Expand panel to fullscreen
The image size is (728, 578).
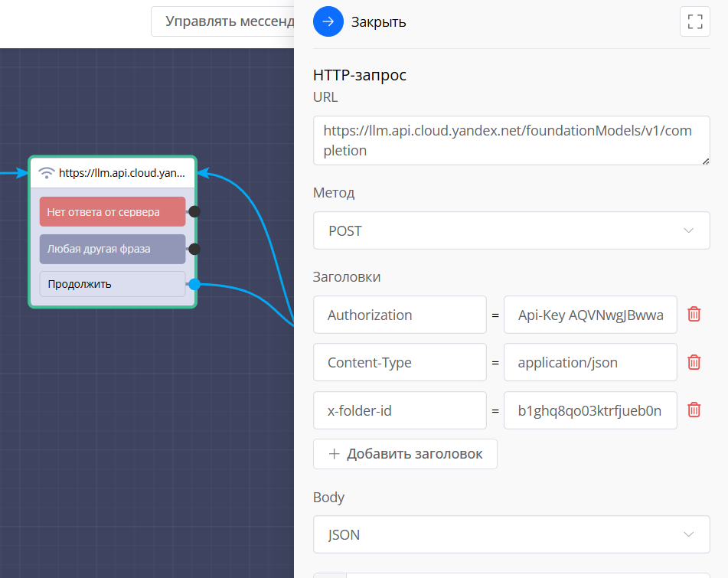694,21
